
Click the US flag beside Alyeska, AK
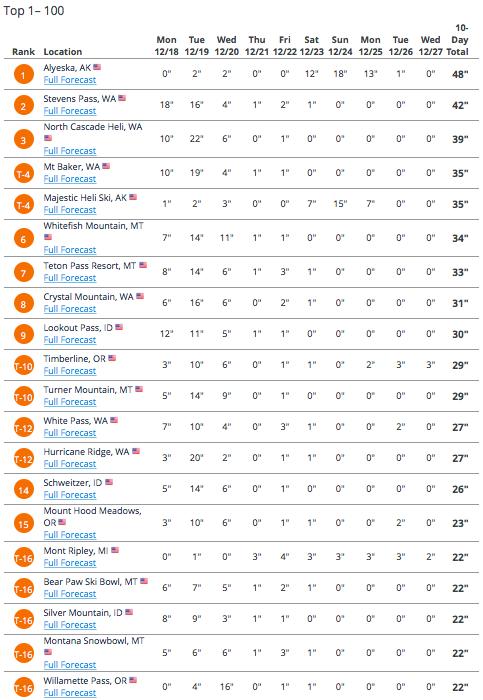pyautogui.click(x=97, y=67)
